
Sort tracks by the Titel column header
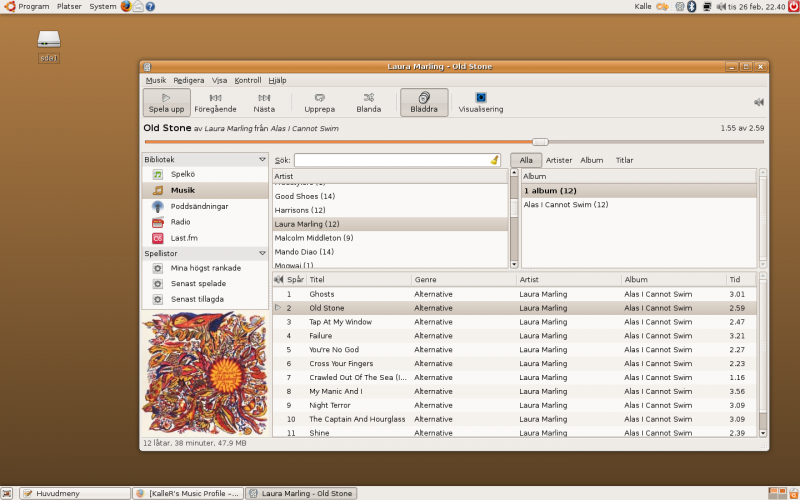coord(317,280)
